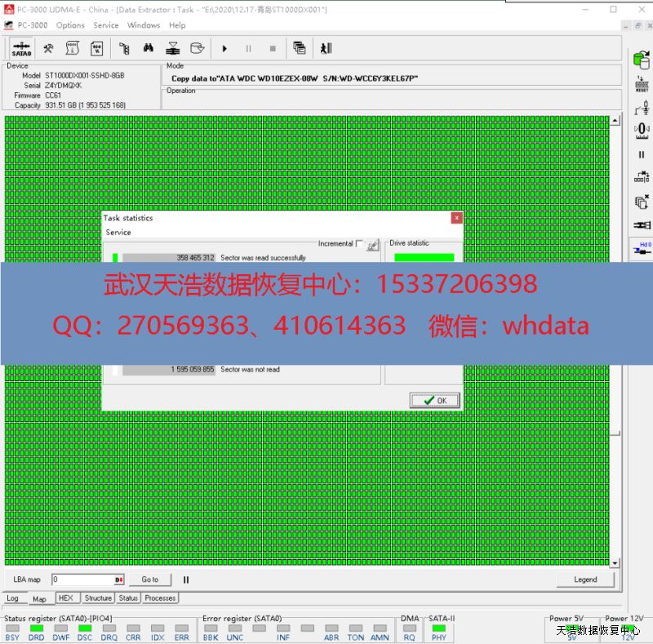Screen dimensions: 653x644
Task: Open the crossed hammer tools icon
Action: (x=48, y=48)
